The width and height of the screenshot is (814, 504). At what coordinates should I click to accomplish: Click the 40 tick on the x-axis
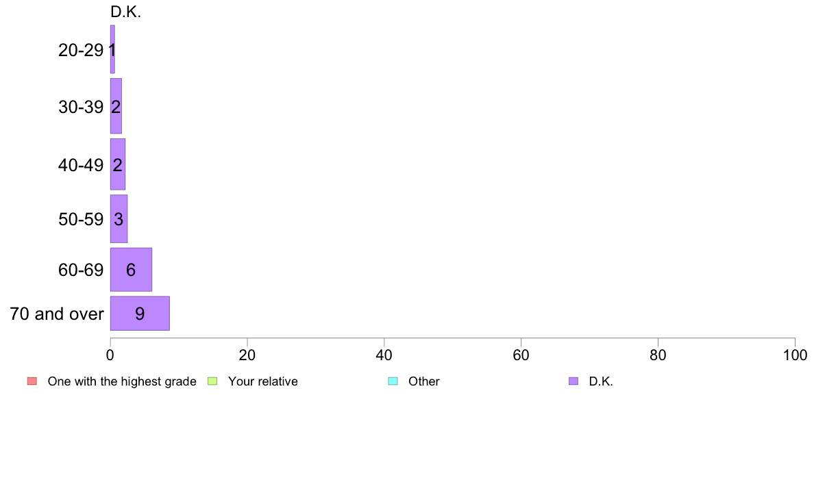(384, 355)
